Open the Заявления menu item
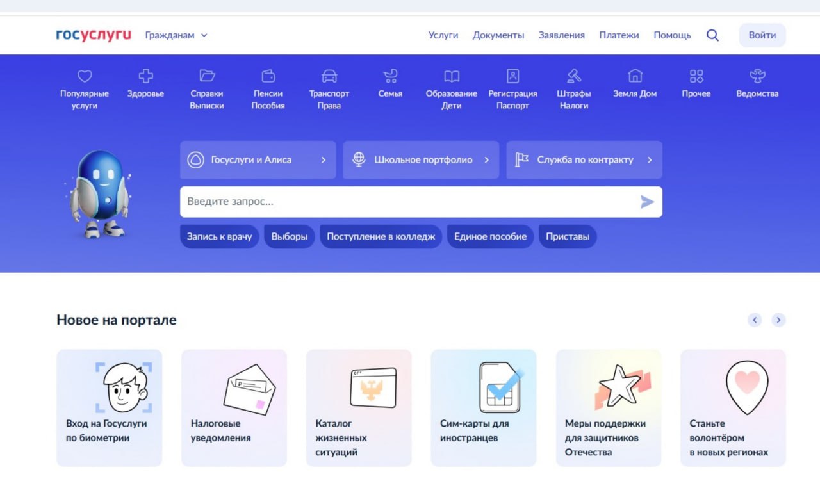This screenshot has height=504, width=820. click(562, 35)
